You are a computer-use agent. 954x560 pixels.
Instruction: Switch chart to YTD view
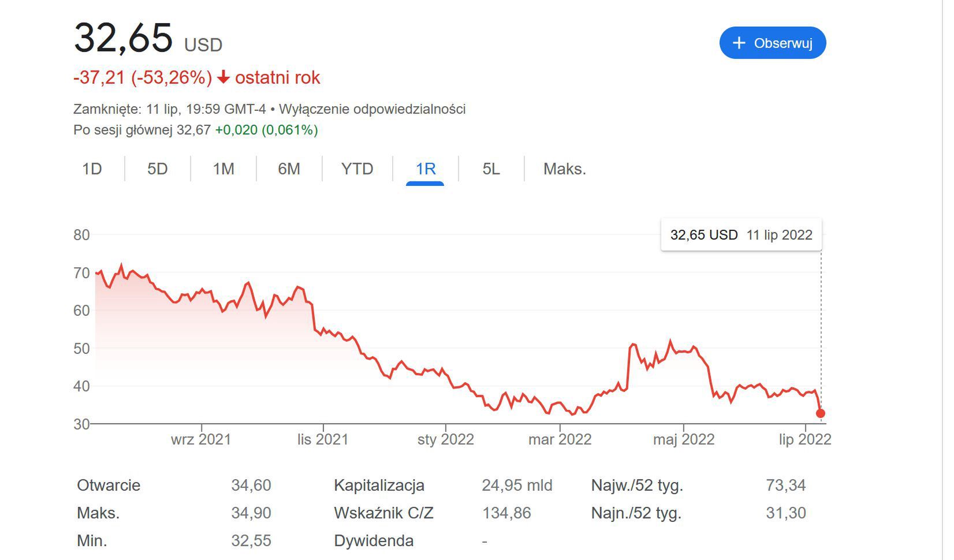(x=357, y=169)
